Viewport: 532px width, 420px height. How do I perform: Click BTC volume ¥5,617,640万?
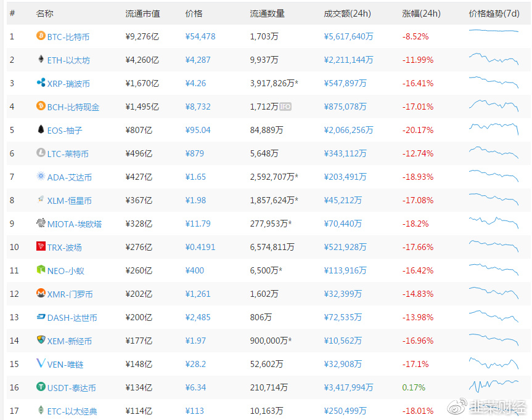[x=348, y=36]
